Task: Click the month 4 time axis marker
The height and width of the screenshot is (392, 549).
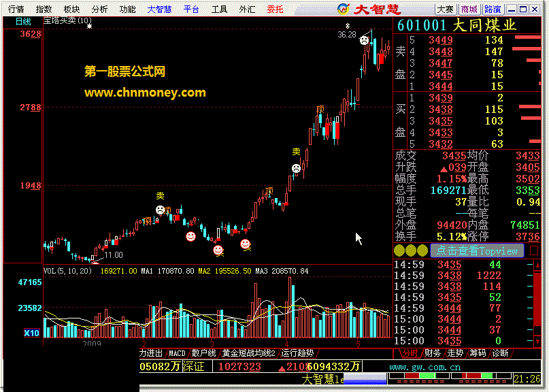Action: click(286, 344)
